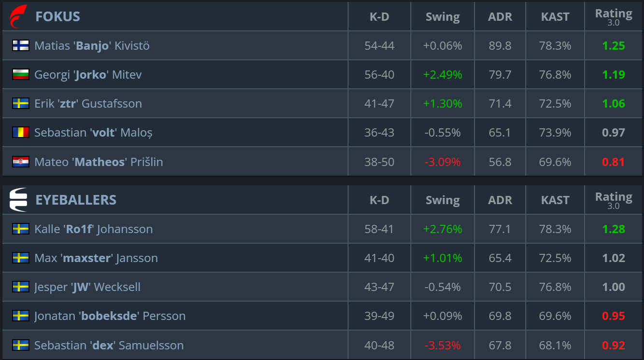Sort EYEBALLERS table by ADR column
Image resolution: width=644 pixels, height=360 pixels.
pos(500,200)
